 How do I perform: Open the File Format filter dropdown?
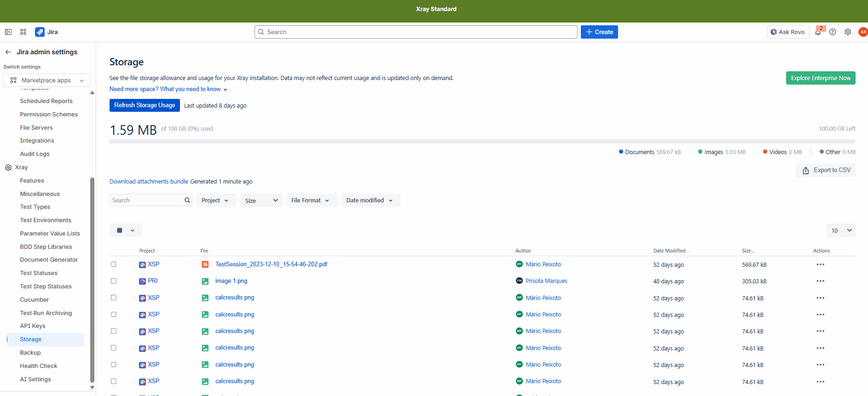click(311, 201)
